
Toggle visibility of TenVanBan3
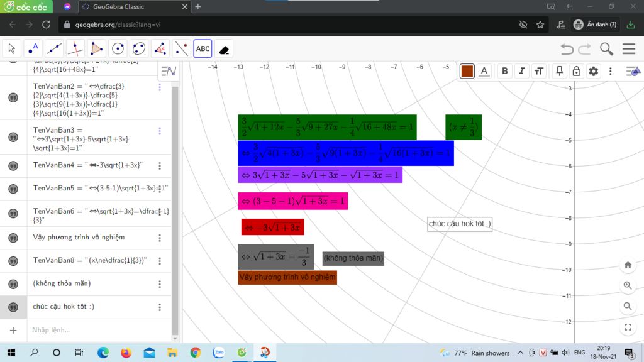click(x=13, y=137)
